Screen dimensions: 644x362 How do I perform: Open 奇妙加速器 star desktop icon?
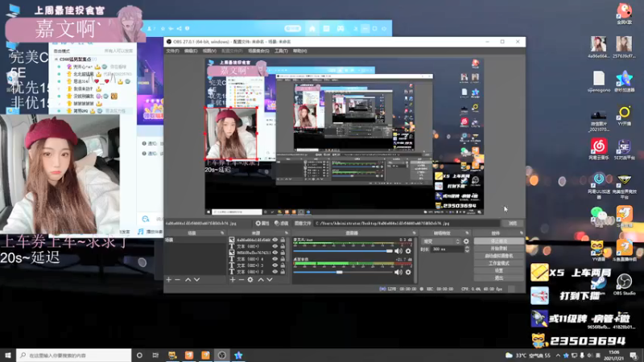click(x=625, y=81)
